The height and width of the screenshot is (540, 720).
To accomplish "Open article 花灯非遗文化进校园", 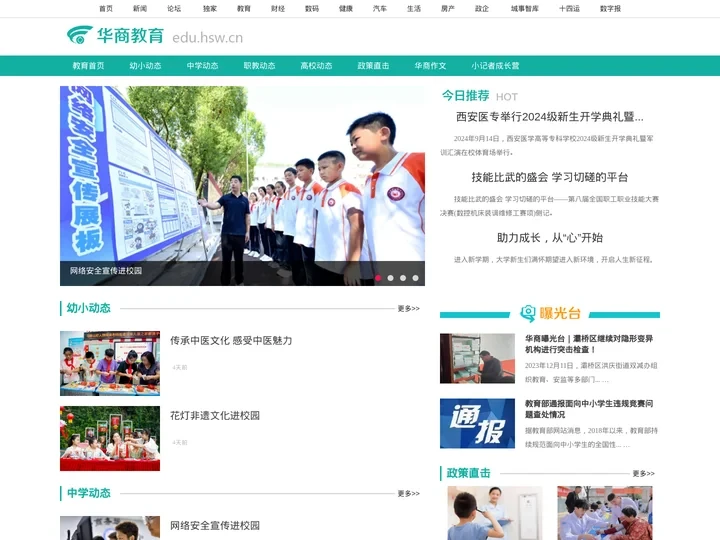I will pyautogui.click(x=215, y=416).
